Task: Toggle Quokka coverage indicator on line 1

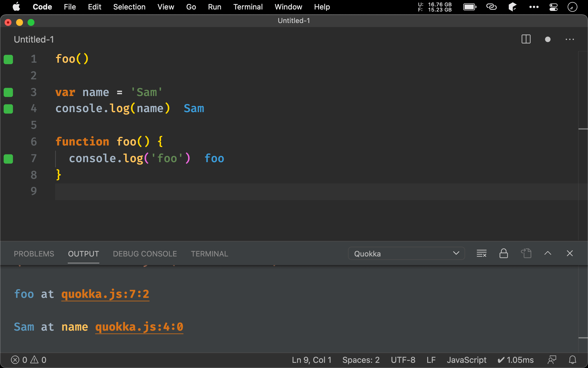Action: (8, 59)
